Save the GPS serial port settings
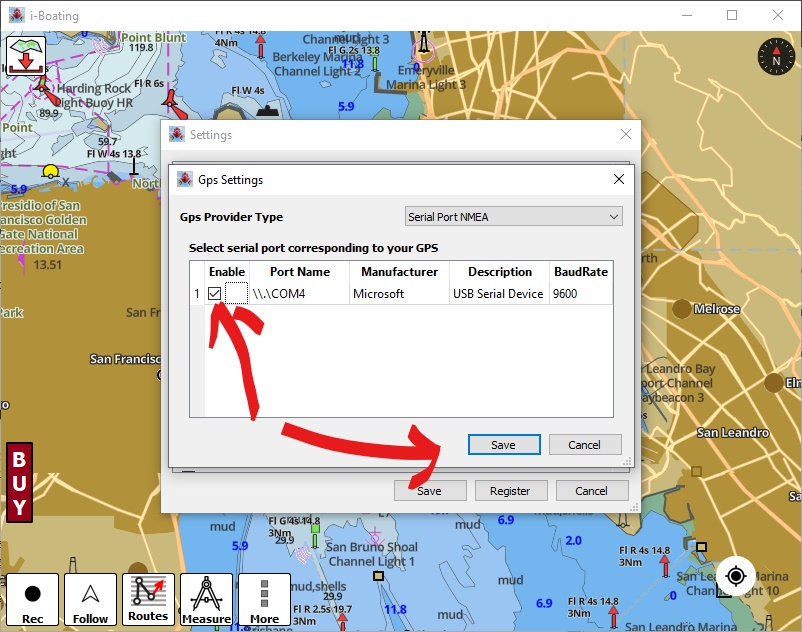 (x=504, y=444)
